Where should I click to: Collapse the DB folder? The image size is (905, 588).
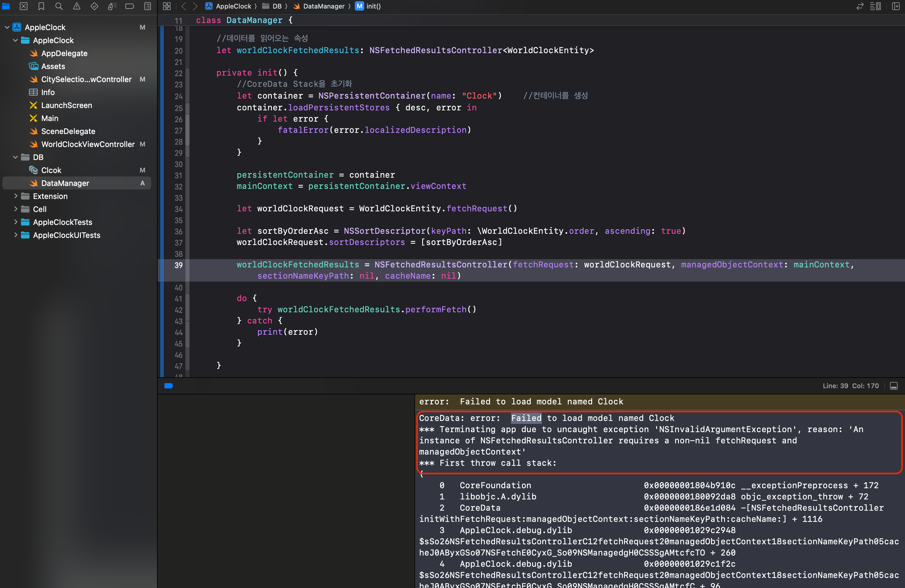point(15,157)
